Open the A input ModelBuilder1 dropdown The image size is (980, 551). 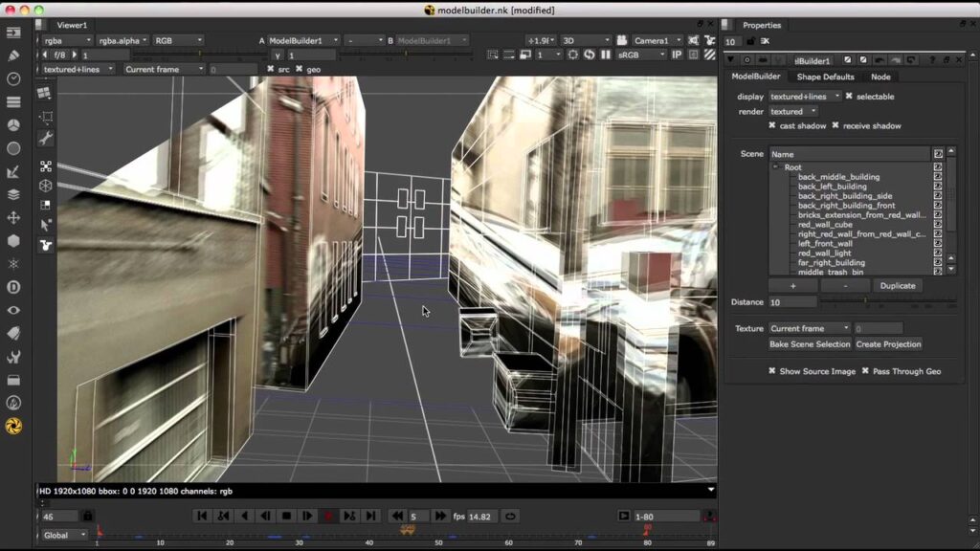(x=303, y=40)
